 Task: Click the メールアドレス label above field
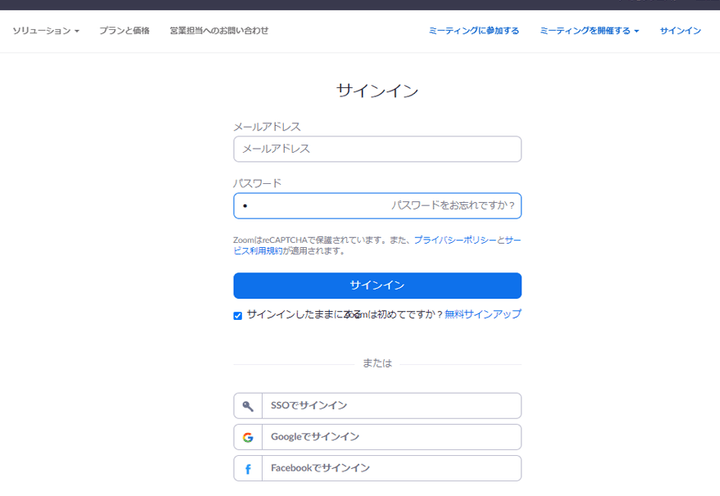pos(267,127)
